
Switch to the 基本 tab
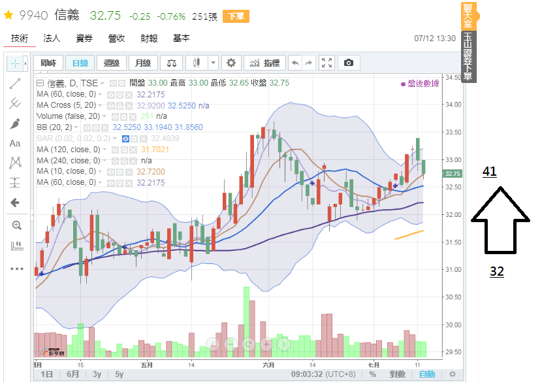point(182,38)
